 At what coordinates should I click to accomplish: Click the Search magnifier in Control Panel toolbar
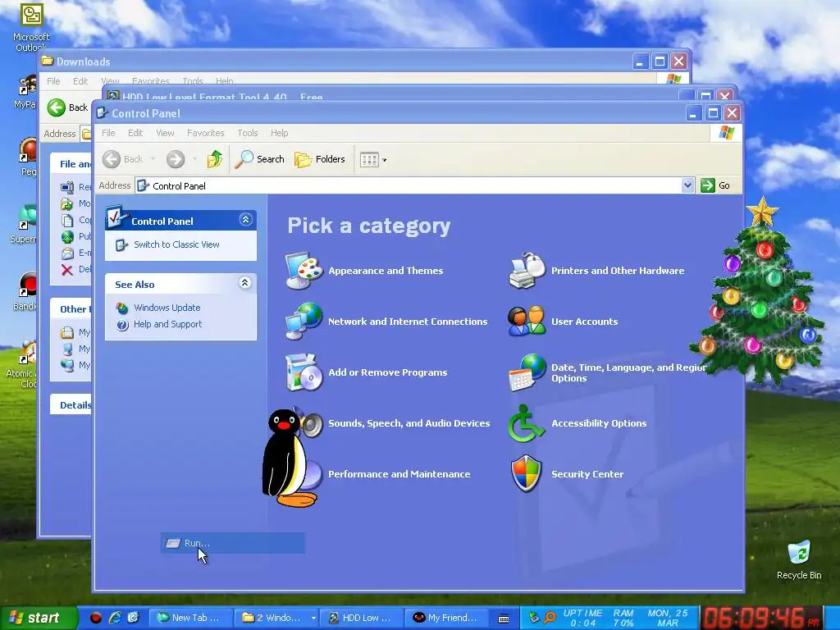(244, 159)
